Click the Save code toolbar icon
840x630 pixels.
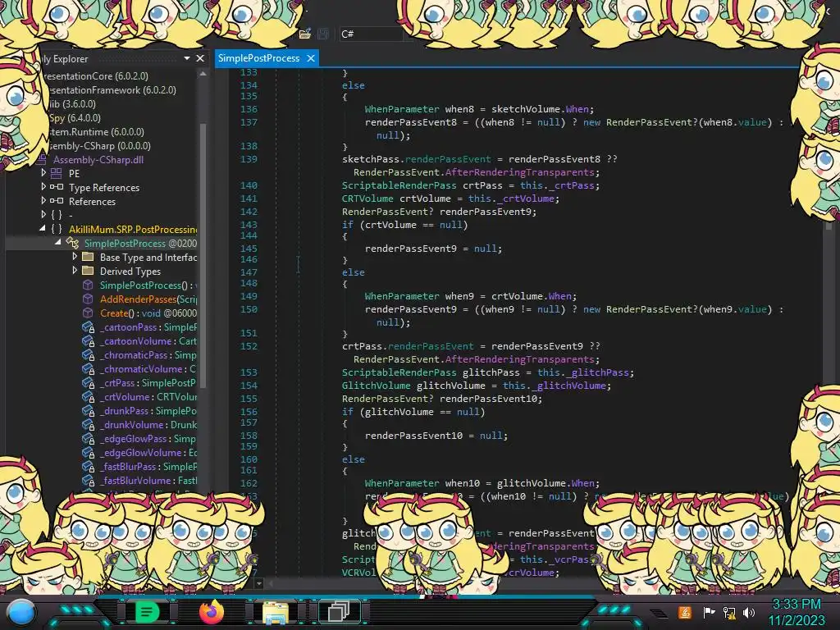[x=323, y=34]
